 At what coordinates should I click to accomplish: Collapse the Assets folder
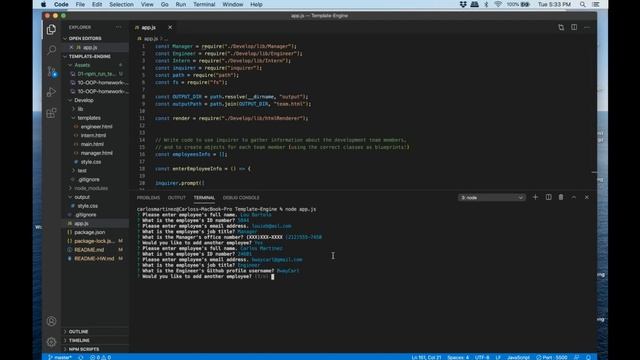click(82, 65)
